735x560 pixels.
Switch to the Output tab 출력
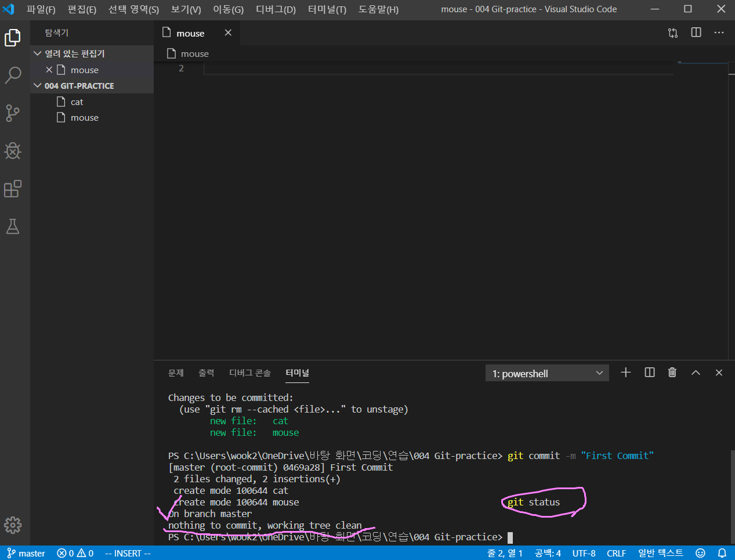[207, 373]
